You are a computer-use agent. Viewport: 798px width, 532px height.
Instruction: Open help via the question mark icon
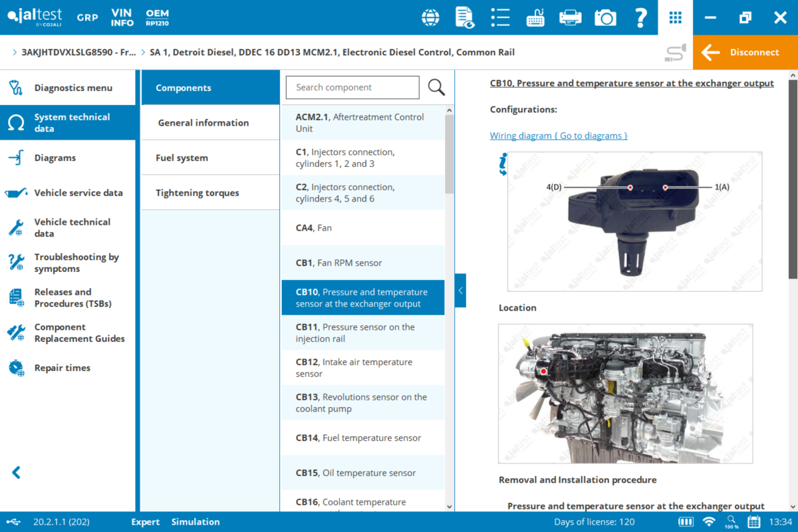pos(640,17)
